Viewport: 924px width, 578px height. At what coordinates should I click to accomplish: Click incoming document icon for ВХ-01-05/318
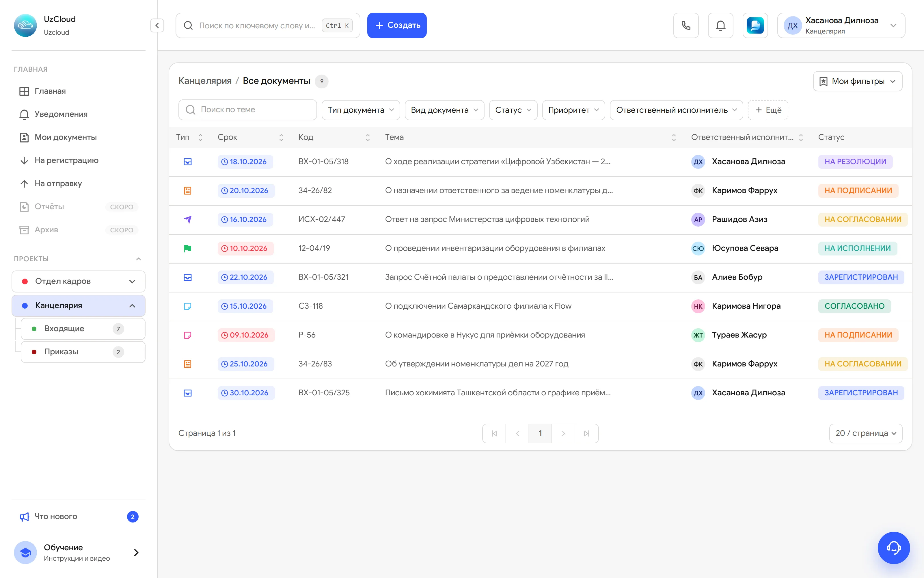point(187,162)
